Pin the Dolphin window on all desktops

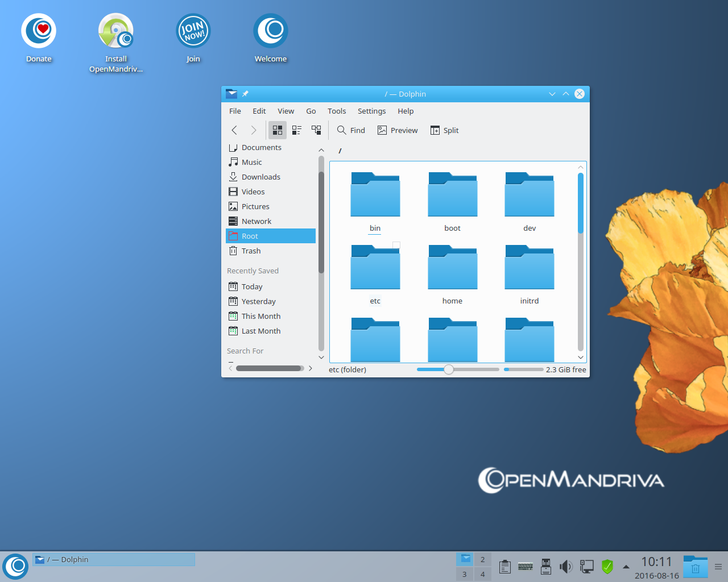[246, 94]
